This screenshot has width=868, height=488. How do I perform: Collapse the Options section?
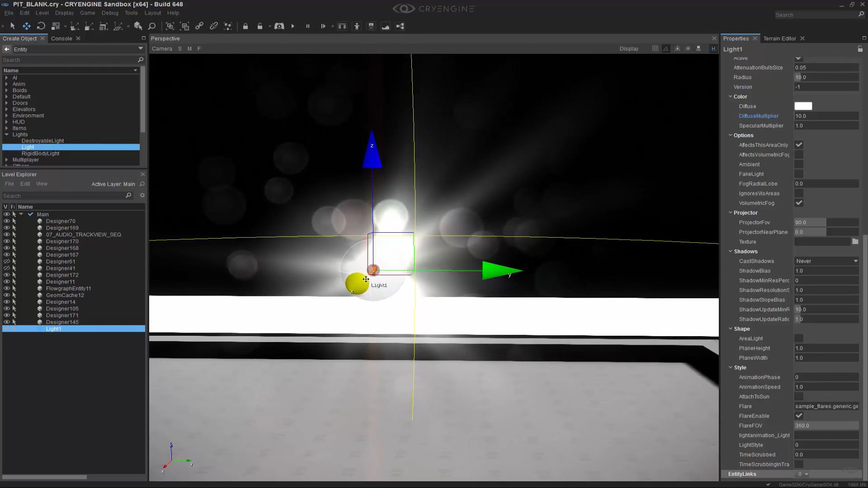[x=730, y=136]
